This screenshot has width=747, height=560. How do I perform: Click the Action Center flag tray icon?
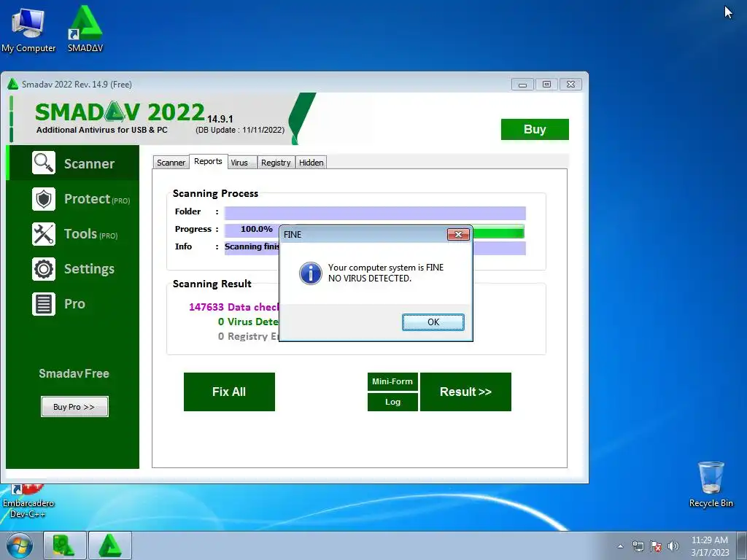(656, 546)
